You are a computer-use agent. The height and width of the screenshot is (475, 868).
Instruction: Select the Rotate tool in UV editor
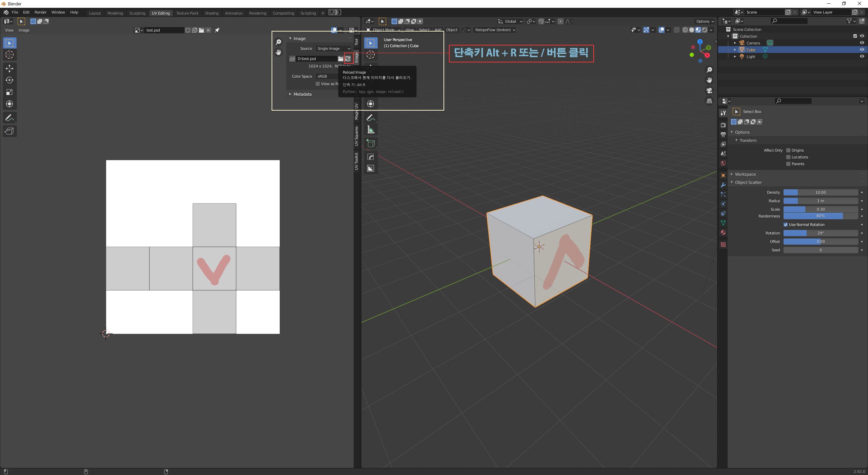tap(9, 80)
